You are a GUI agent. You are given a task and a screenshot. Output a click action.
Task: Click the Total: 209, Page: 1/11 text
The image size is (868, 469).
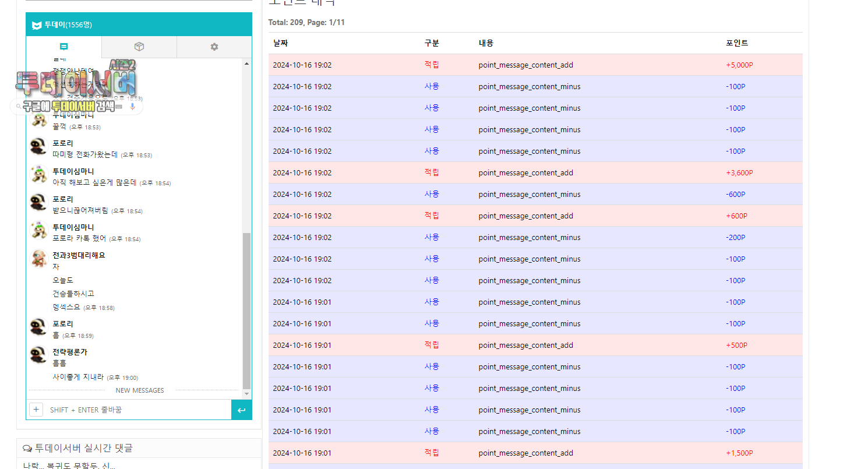click(x=306, y=22)
